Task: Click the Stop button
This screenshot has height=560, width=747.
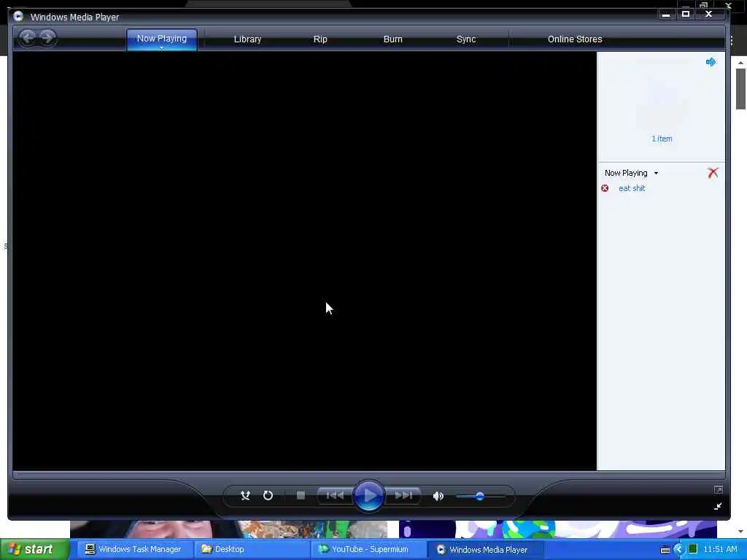Action: click(x=301, y=496)
